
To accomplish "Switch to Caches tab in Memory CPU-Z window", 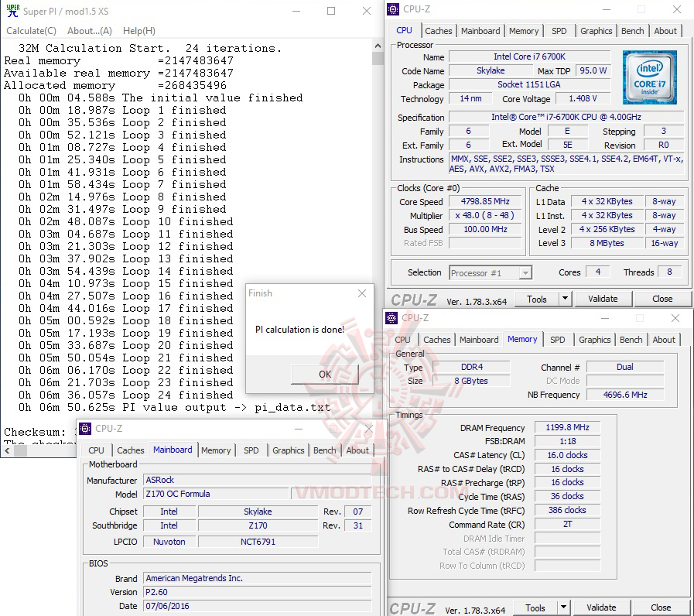I will [437, 340].
